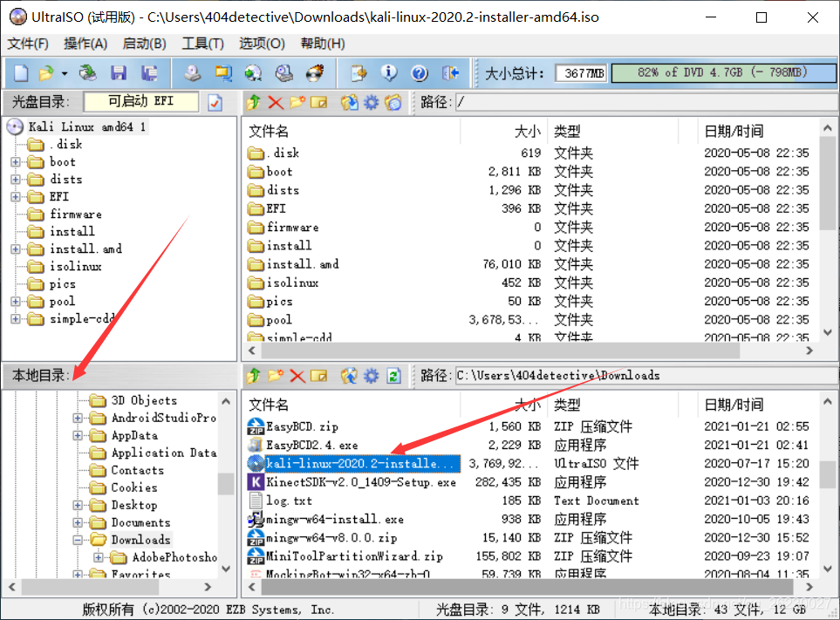This screenshot has width=840, height=620.
Task: Open the 选项(O) menu
Action: tap(262, 44)
